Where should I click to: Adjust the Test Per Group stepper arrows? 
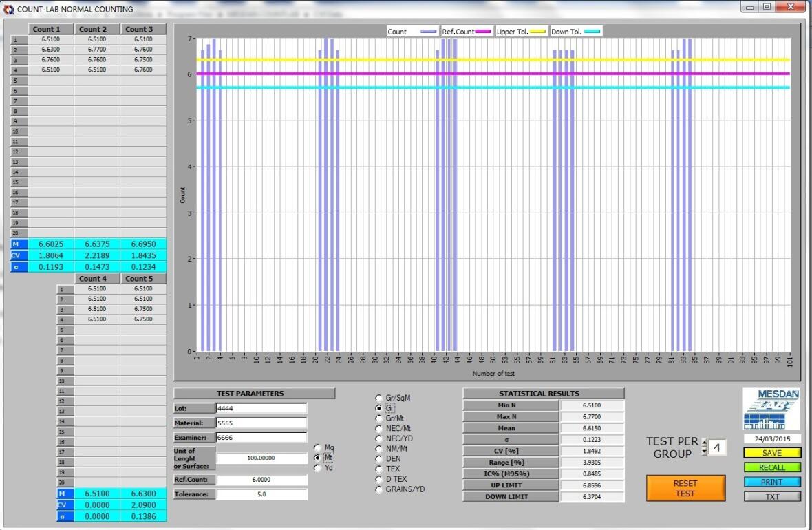click(703, 447)
